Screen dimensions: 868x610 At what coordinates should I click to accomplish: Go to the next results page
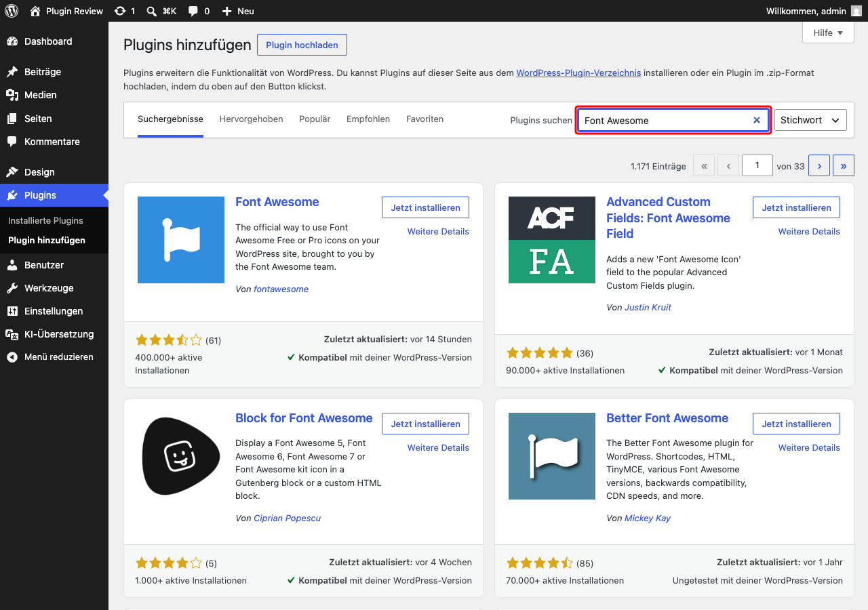tap(819, 165)
